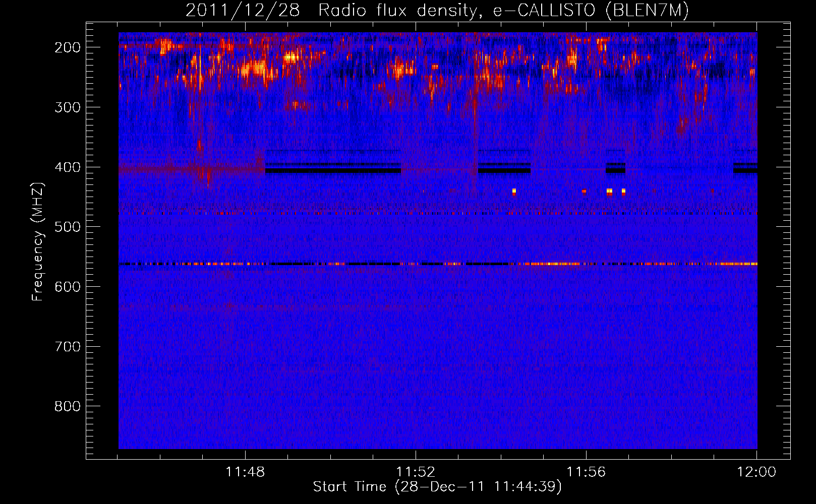Image resolution: width=816 pixels, height=504 pixels.
Task: Click the 11:48 time tick label
Action: [245, 472]
